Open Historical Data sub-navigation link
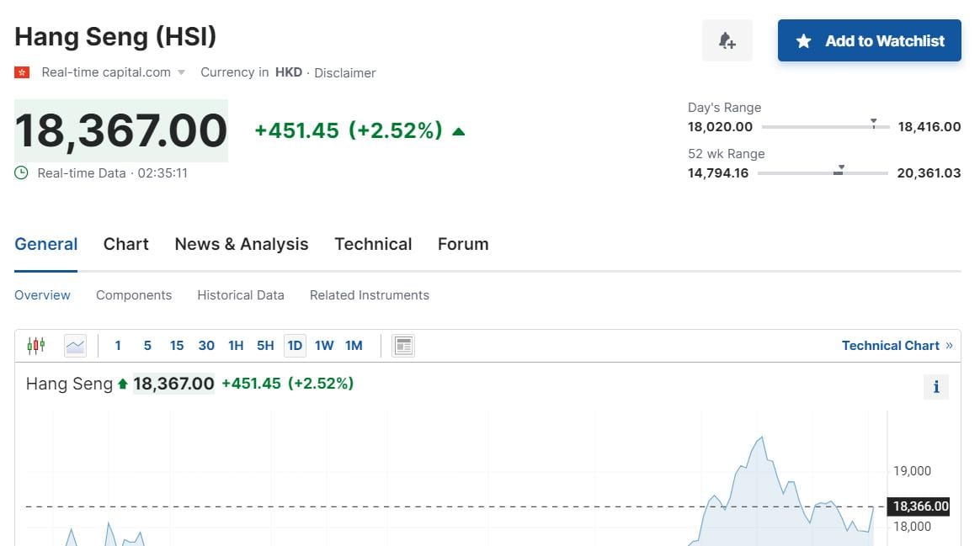 (x=241, y=295)
